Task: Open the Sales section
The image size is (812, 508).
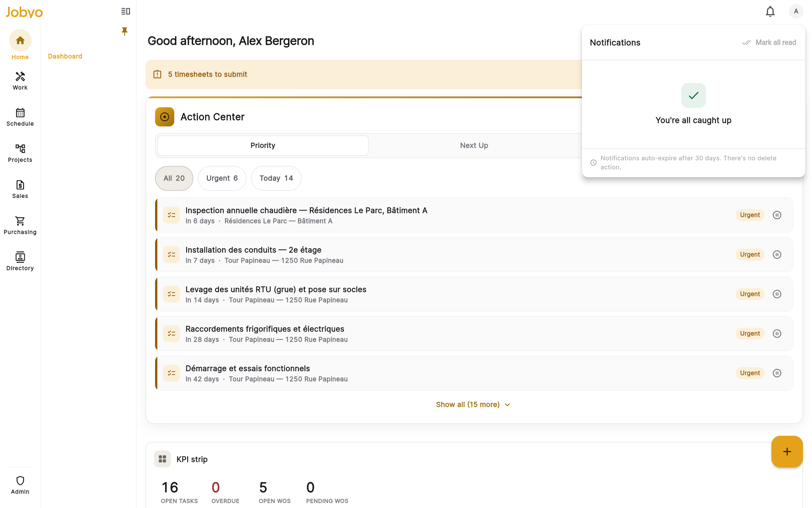Action: (x=20, y=189)
